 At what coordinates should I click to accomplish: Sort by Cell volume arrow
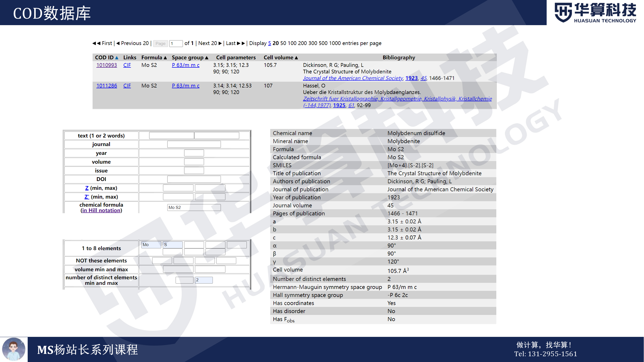(x=296, y=58)
